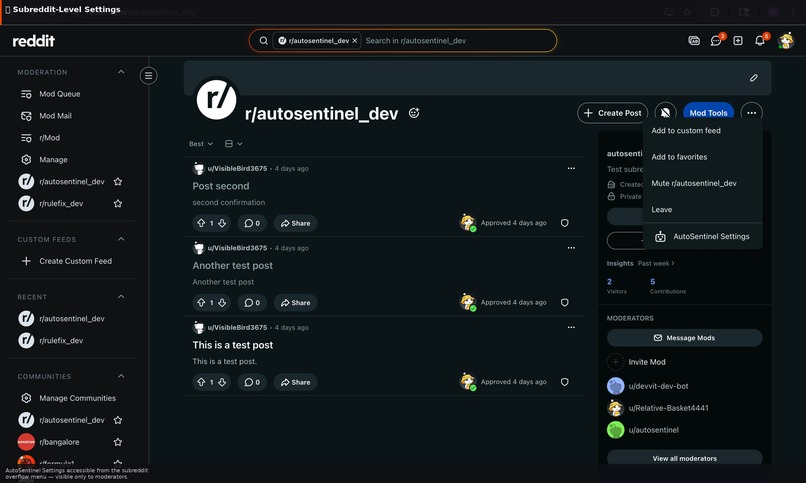Share the 'Post second' post

tap(295, 223)
